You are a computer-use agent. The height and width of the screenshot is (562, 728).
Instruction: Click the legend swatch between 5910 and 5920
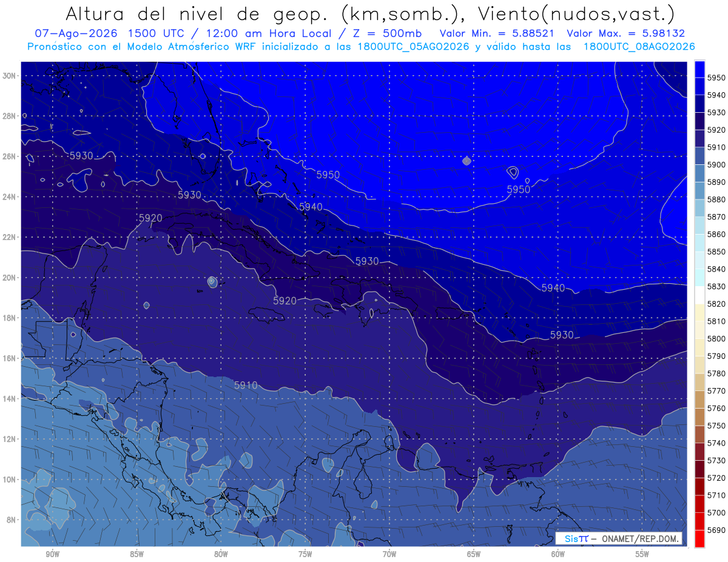(x=699, y=139)
